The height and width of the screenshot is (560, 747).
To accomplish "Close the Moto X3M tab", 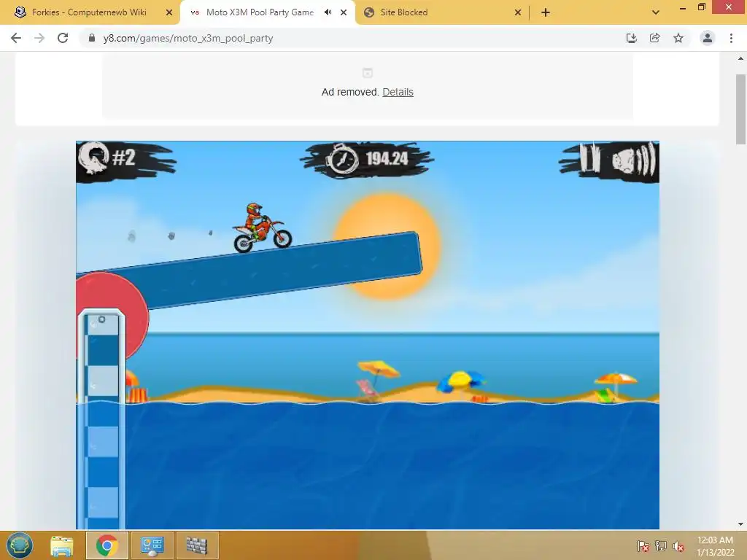I will (344, 12).
